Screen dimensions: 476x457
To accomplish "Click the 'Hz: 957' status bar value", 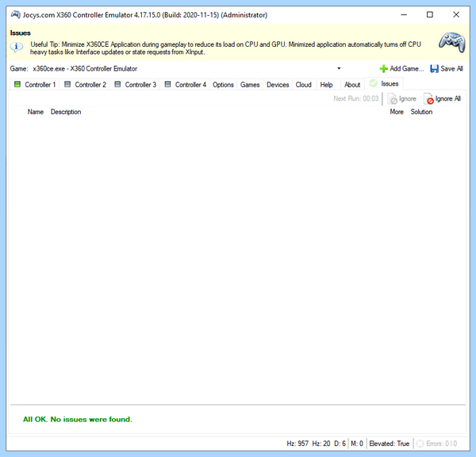I will coord(297,444).
